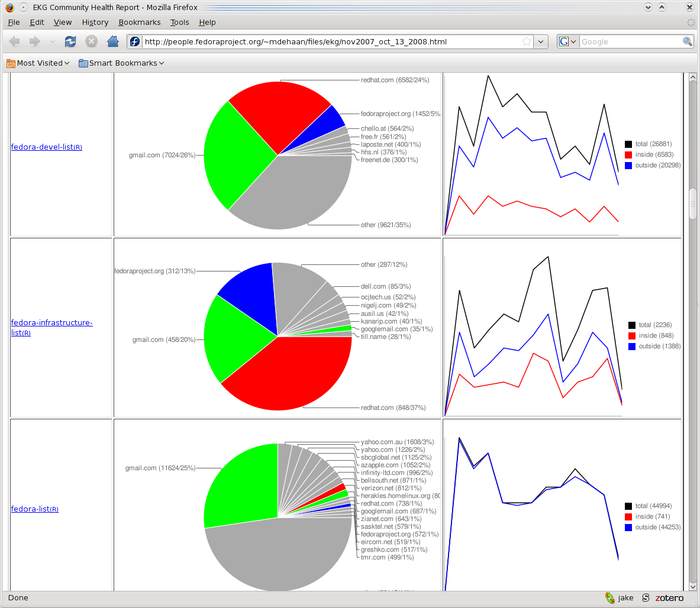Click the search magnifier icon
This screenshot has width=700, height=608.
click(688, 41)
